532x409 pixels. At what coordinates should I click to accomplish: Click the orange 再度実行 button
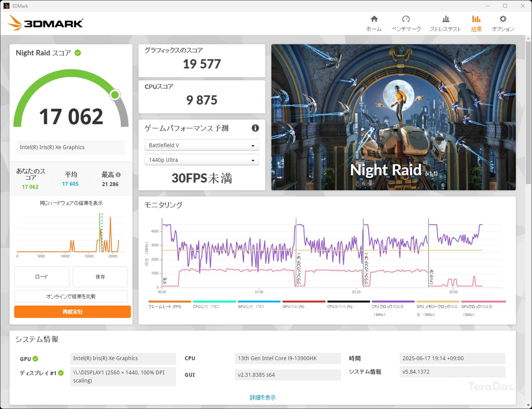tap(72, 312)
